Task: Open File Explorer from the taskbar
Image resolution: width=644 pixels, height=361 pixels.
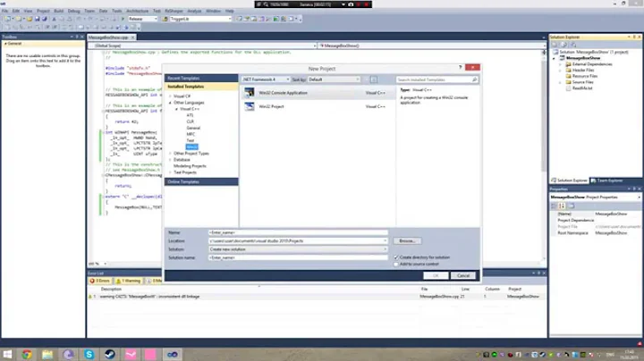Action: (47, 354)
